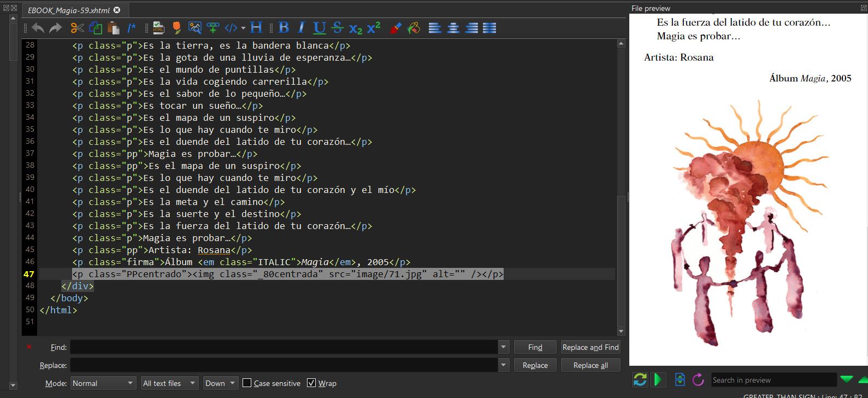
Task: Comment out the selection with the /* icon
Action: point(132,28)
